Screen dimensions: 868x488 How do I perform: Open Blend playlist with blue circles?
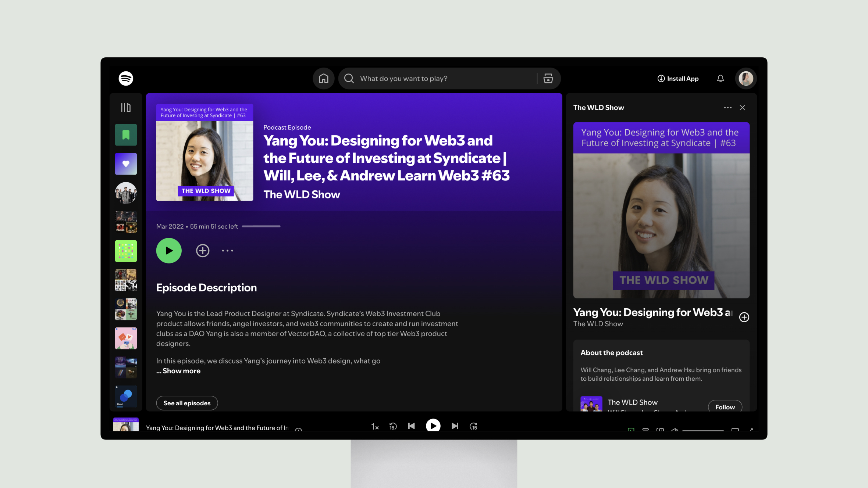point(126,396)
